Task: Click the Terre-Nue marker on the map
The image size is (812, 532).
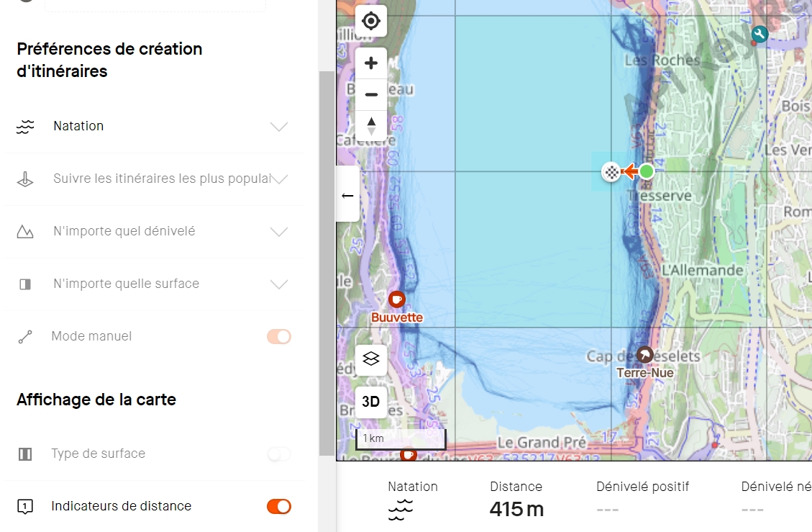Action: 645,354
